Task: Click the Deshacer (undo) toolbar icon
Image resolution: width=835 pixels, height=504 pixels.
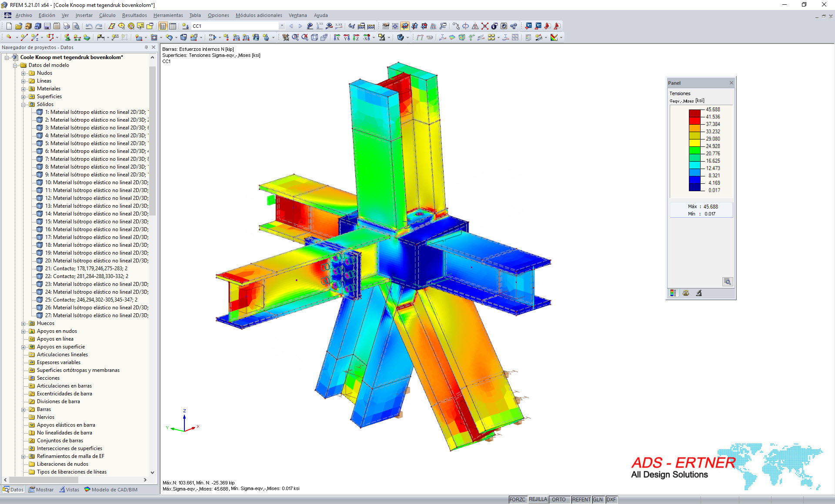Action: [x=88, y=26]
